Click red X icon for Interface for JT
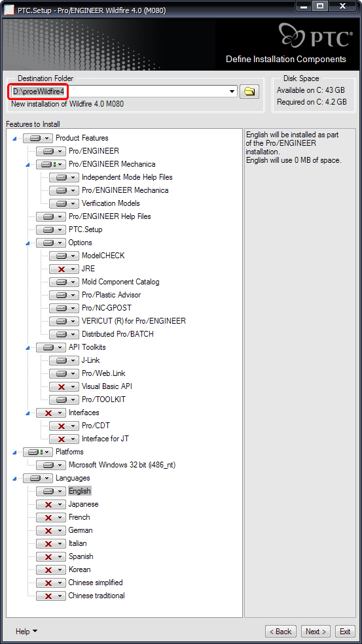Viewport: 362px width, 644px height. point(61,439)
